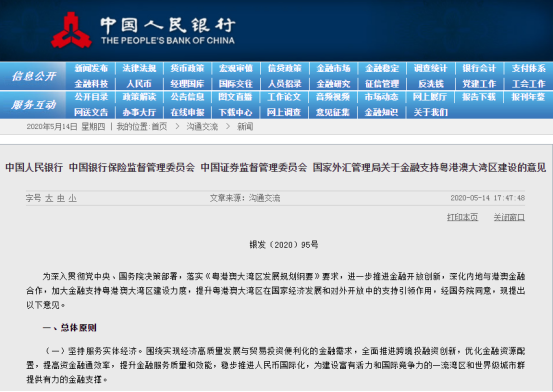The height and width of the screenshot is (392, 553).
Task: Go to 党建工作 section
Action: click(x=479, y=84)
